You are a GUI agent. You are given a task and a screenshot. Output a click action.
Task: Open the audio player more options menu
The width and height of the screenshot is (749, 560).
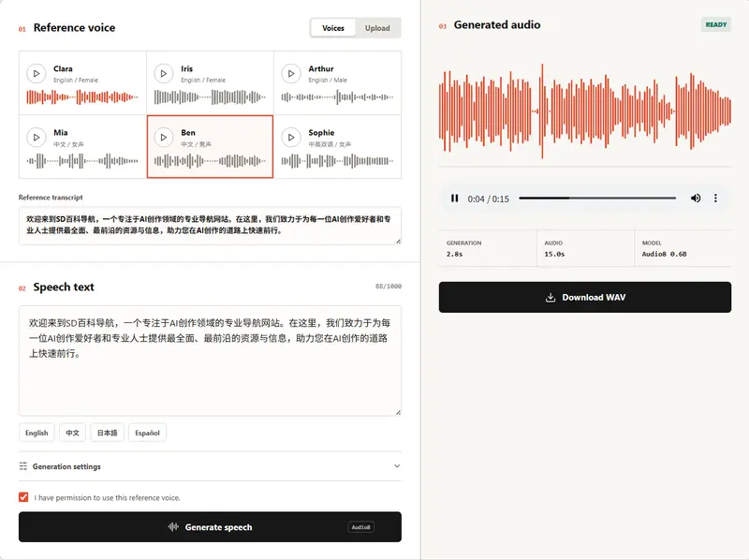tap(715, 199)
